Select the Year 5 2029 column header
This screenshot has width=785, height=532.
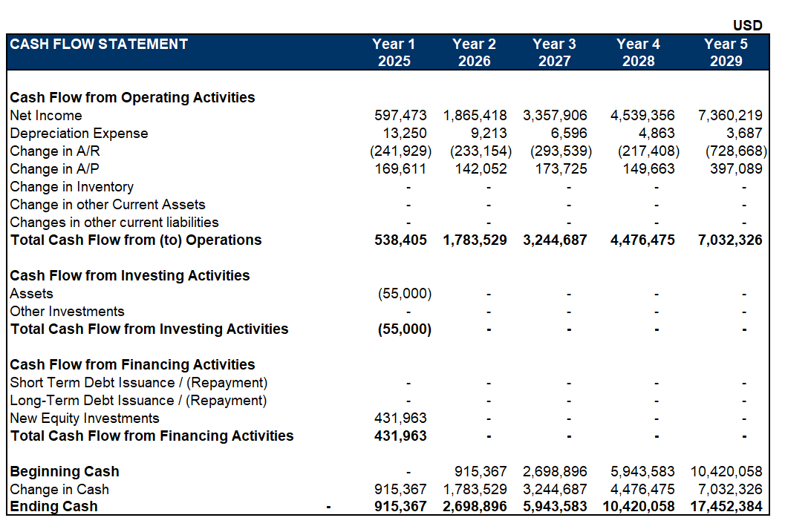[726, 53]
